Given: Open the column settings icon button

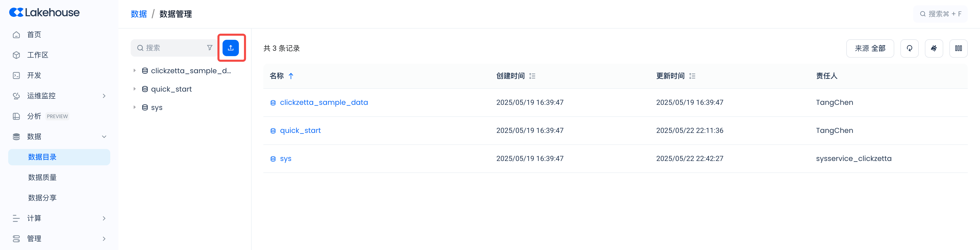Looking at the screenshot, I should point(958,48).
